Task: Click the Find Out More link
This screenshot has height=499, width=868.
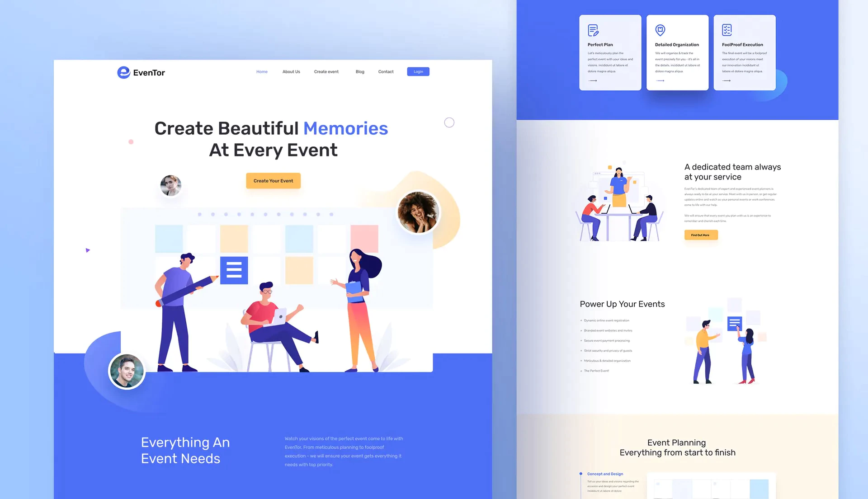Action: pos(701,235)
